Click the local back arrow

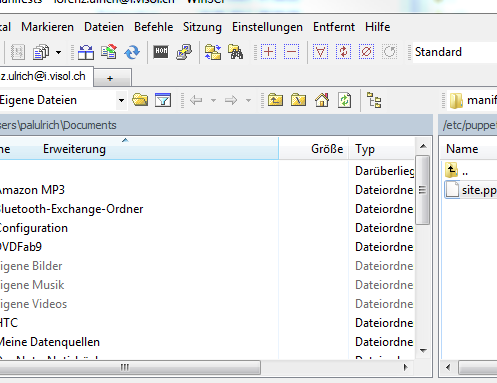[x=196, y=100]
